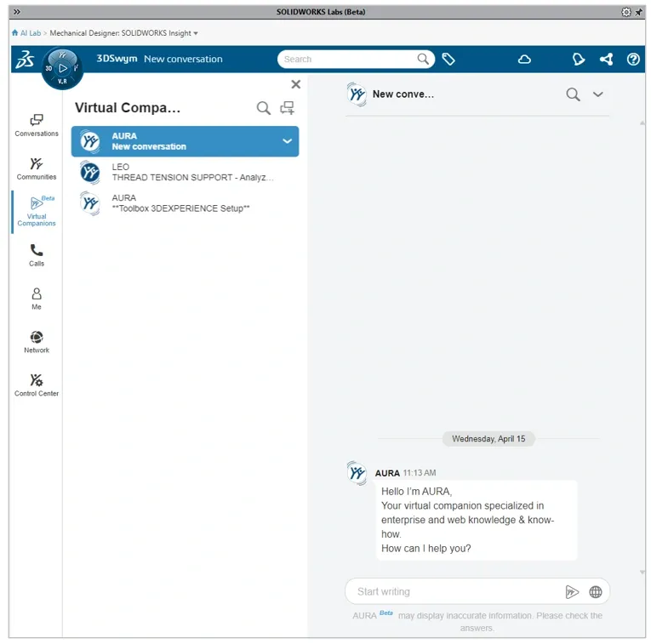Screen dimensions: 651x644
Task: Toggle web search globe icon
Action: click(x=596, y=592)
